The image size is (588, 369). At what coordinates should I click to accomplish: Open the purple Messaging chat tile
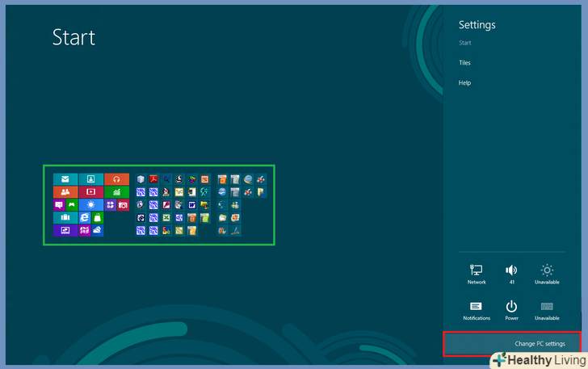pos(59,205)
